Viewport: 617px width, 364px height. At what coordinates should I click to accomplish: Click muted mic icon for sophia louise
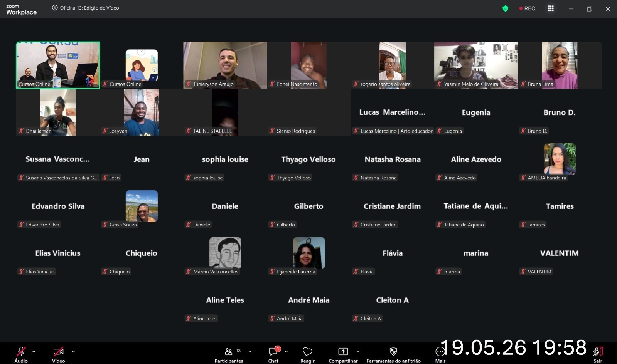[189, 178]
